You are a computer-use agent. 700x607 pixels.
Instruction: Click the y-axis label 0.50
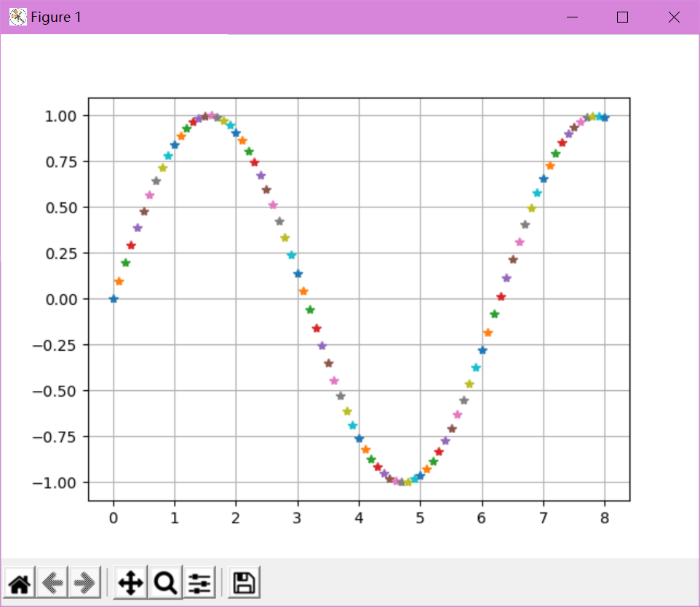60,207
